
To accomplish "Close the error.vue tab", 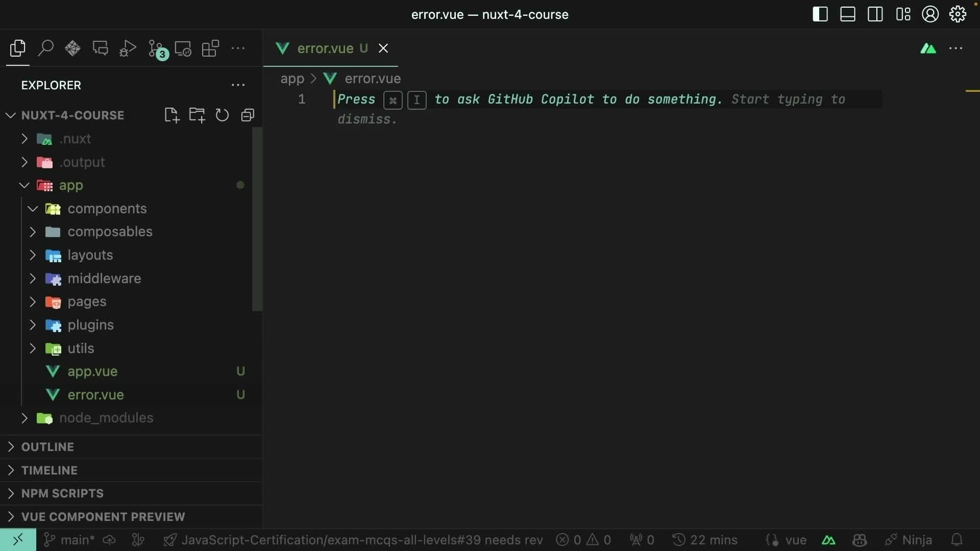I will (x=383, y=48).
